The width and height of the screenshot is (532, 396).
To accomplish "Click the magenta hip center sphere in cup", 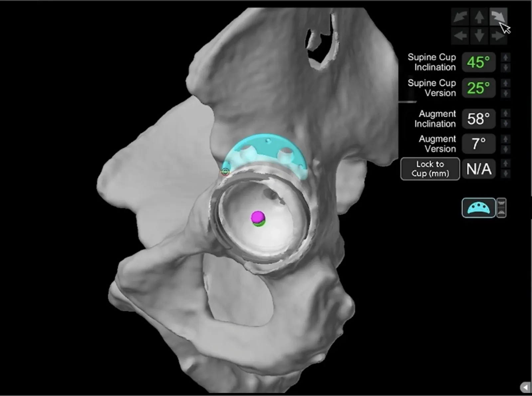I will click(x=258, y=217).
